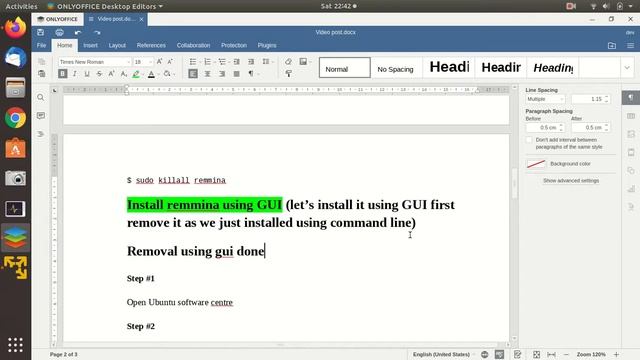Apply the italic Heading style
Screen dimensions: 640x360
(553, 68)
